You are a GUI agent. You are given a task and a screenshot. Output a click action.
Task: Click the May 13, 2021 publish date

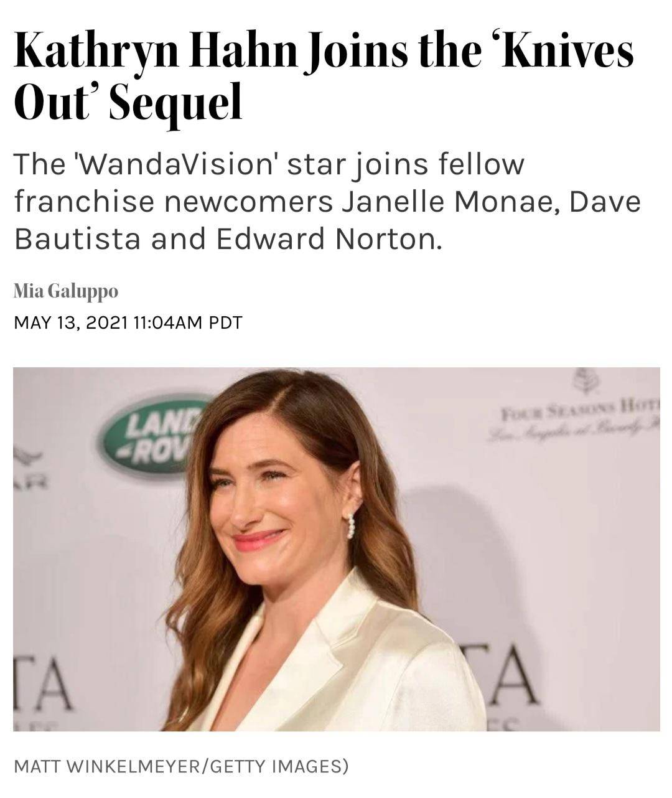70,322
